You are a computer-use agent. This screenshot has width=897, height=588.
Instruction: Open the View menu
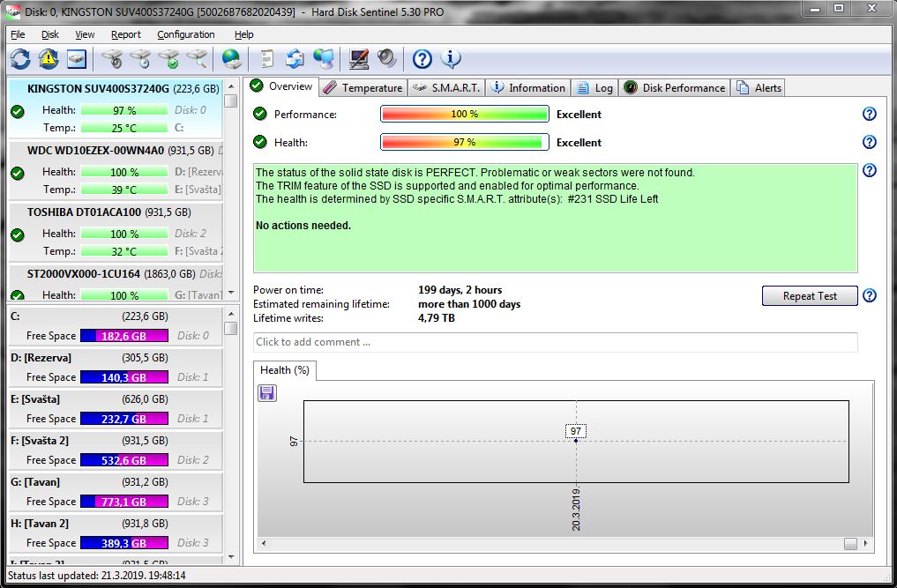pyautogui.click(x=85, y=34)
